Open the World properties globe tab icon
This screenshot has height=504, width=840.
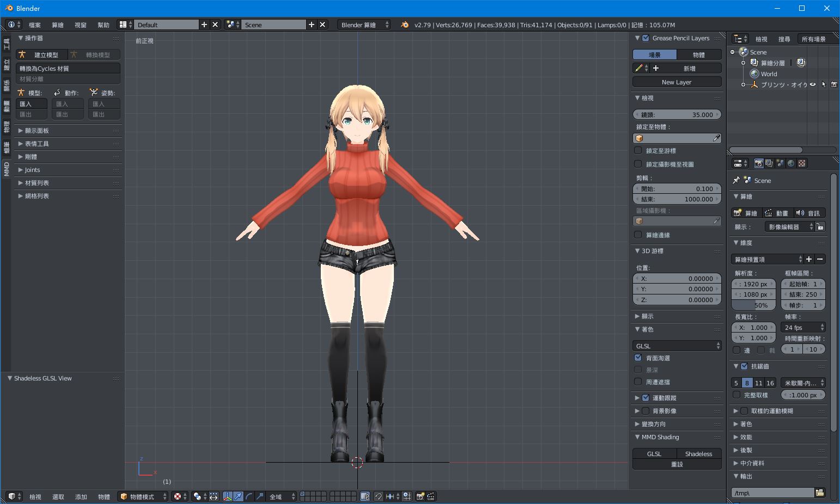(x=791, y=163)
